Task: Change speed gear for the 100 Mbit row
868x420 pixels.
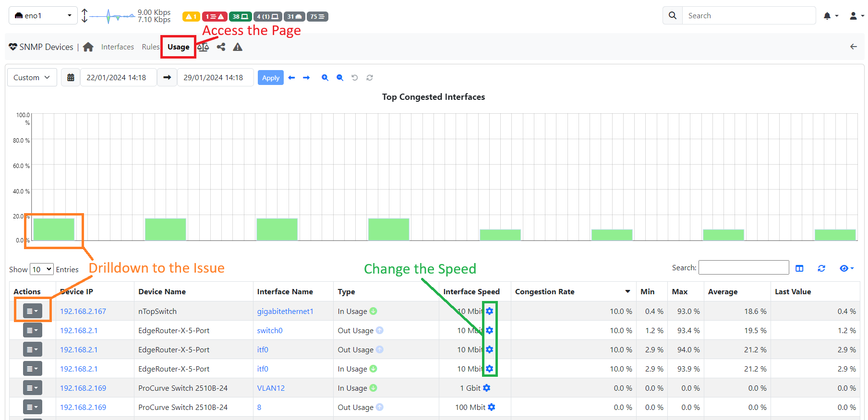Action: 491,407
